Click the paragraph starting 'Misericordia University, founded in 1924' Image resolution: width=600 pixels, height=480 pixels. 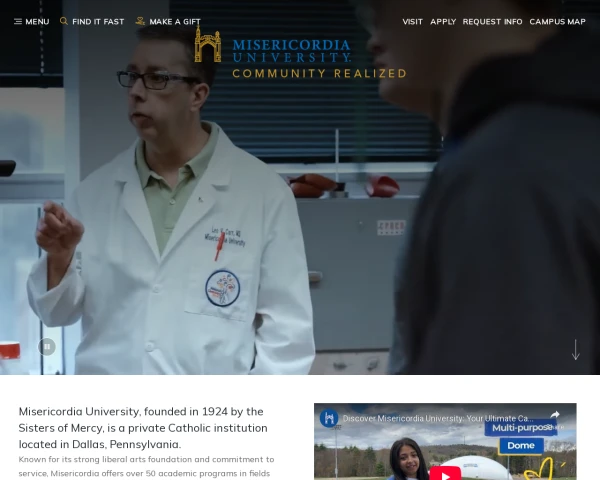pyautogui.click(x=143, y=428)
